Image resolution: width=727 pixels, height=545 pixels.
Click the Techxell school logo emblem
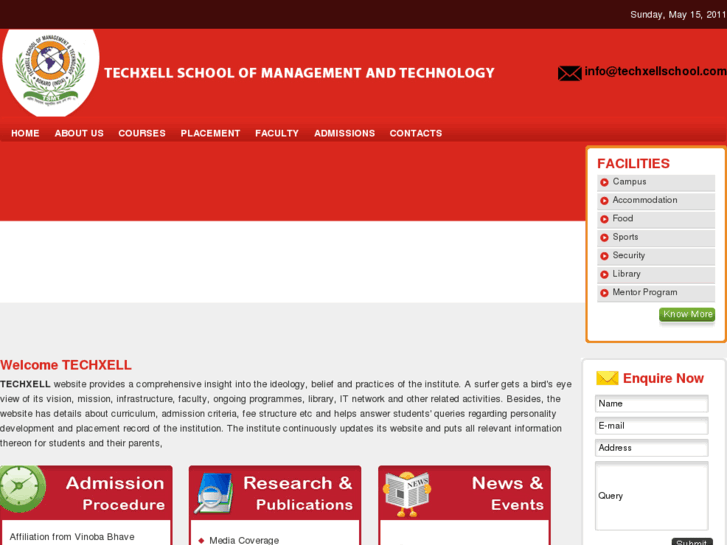coord(51,70)
